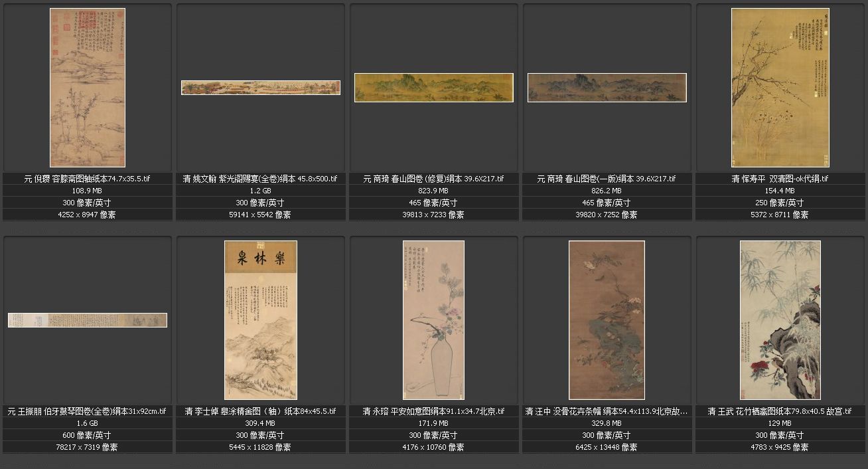The image size is (868, 469).
Task: Click the 永瑢 平安如意图 vase painting thumbnail
Action: (x=433, y=320)
